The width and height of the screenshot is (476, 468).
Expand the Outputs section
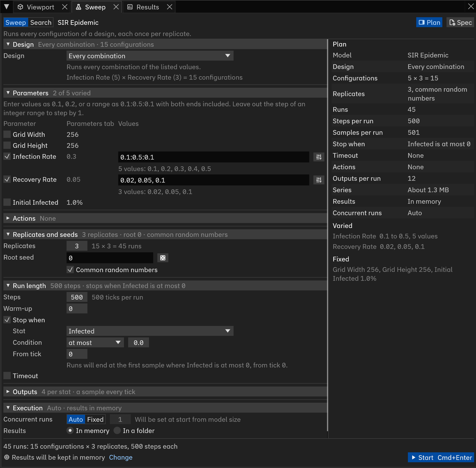pyautogui.click(x=165, y=392)
